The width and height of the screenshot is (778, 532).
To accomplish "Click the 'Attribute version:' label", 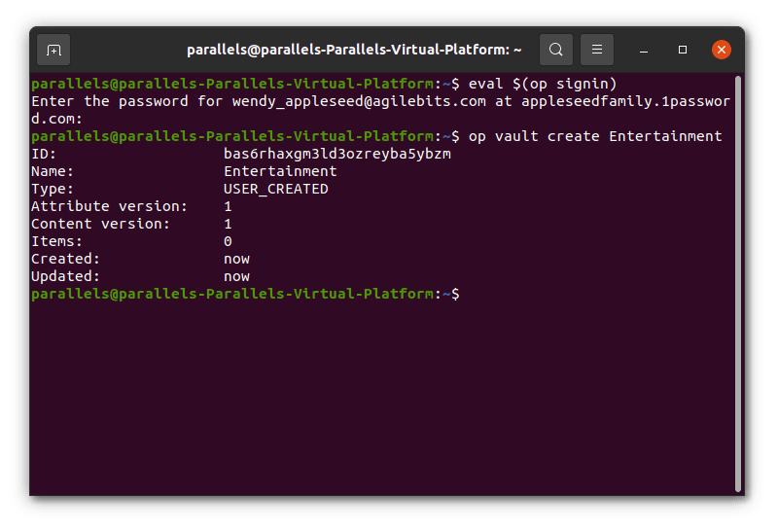I will 109,206.
